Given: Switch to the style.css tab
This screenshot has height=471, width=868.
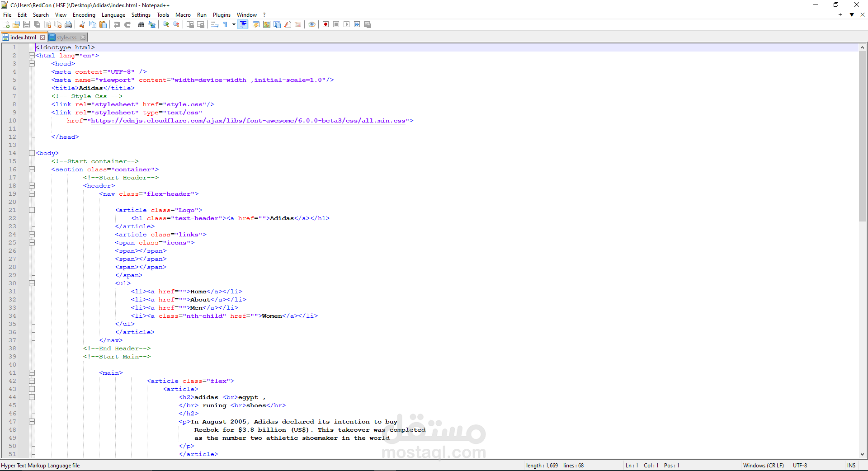Looking at the screenshot, I should coord(66,38).
